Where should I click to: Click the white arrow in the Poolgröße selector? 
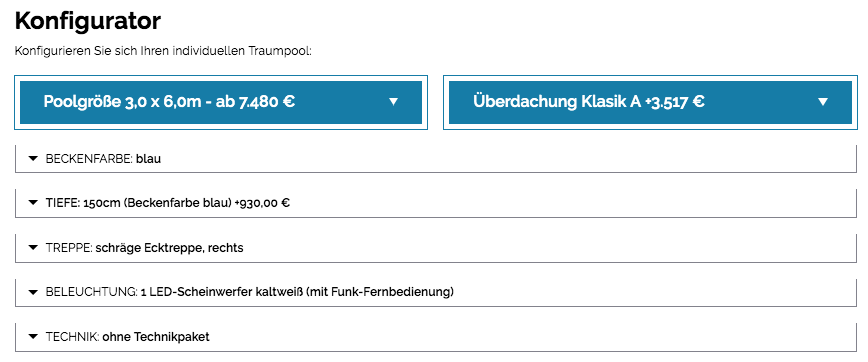(394, 101)
